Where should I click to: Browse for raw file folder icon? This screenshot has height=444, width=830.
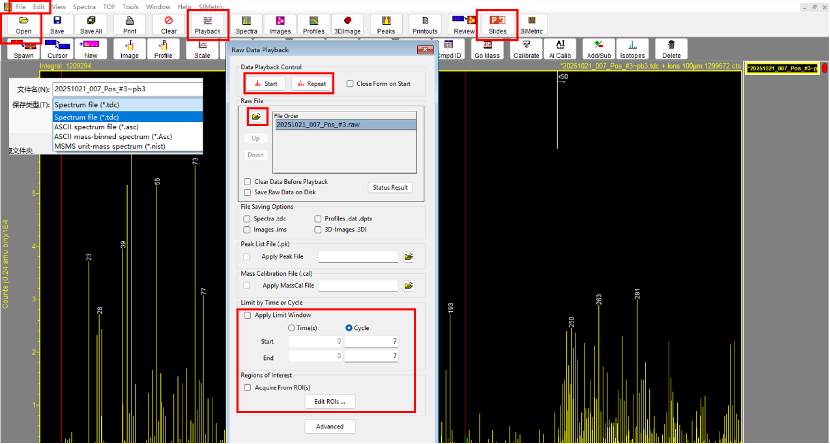pos(256,117)
